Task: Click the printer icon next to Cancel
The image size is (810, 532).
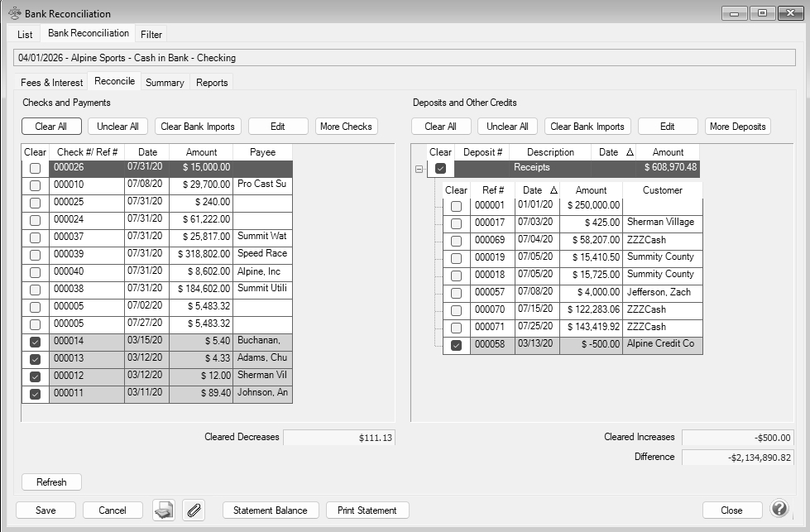Action: [164, 510]
